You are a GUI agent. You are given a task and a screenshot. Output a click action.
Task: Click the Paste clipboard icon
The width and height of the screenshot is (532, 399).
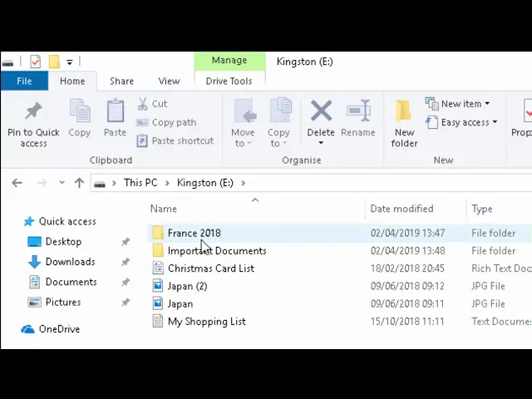point(115,111)
